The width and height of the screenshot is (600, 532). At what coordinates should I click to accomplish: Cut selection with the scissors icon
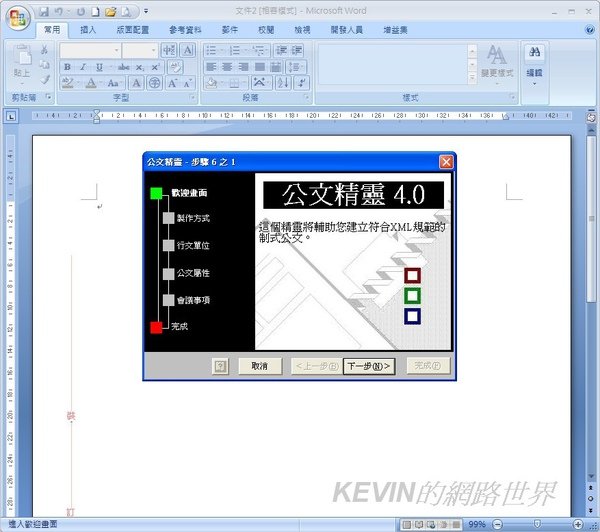(x=45, y=49)
